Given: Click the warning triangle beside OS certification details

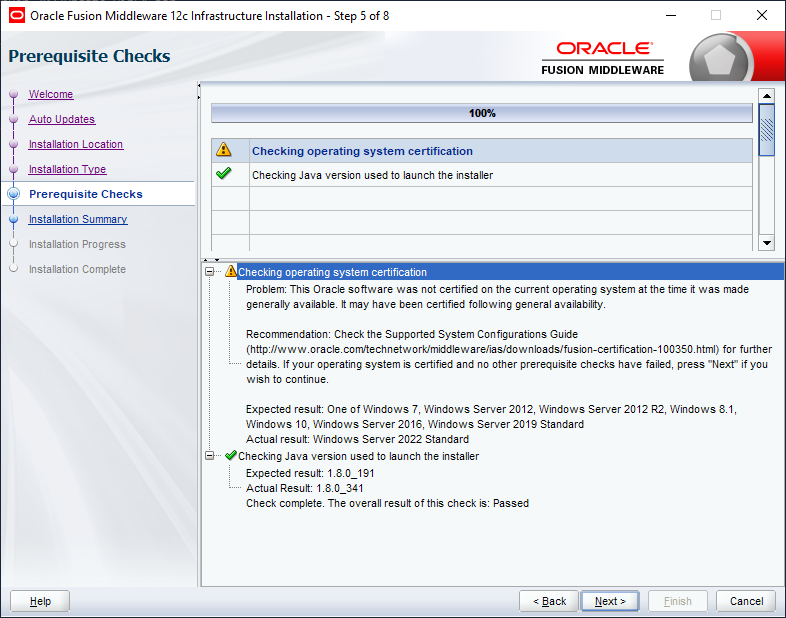Looking at the screenshot, I should (231, 271).
